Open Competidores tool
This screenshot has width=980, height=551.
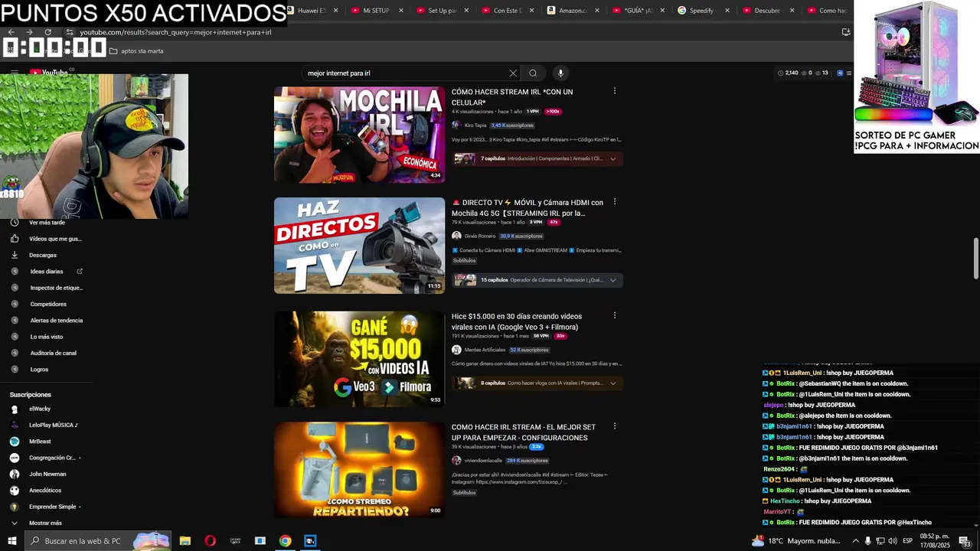46,304
